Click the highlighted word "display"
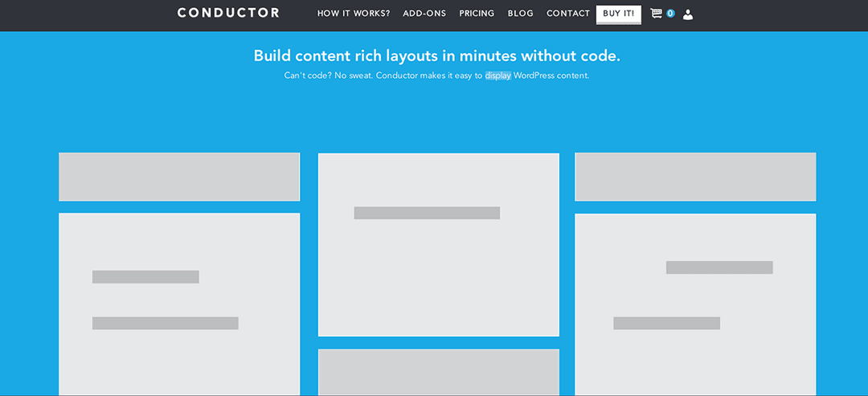This screenshot has width=868, height=396. click(x=497, y=76)
